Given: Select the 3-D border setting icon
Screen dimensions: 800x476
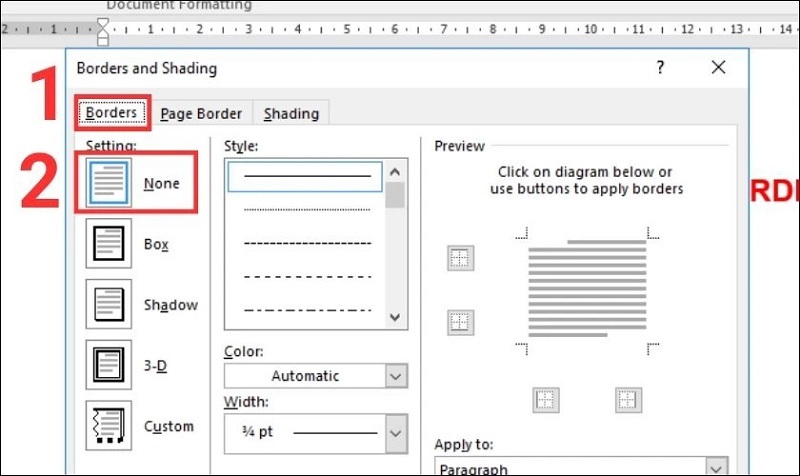Looking at the screenshot, I should point(106,365).
